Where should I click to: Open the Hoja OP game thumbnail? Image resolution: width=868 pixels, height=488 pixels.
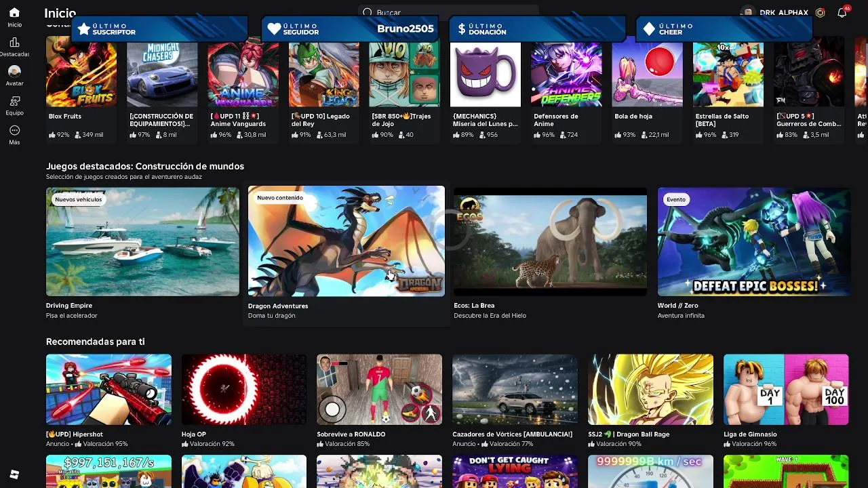tap(244, 390)
